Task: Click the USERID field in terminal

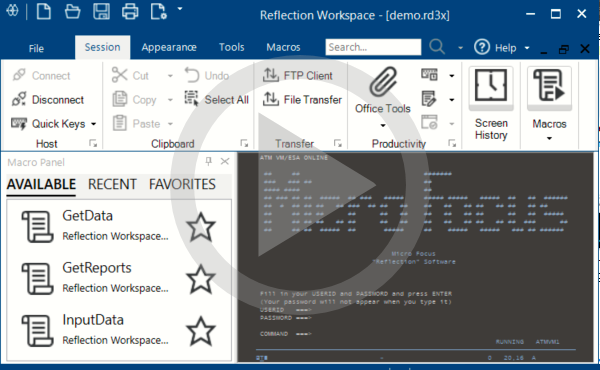Action: (x=286, y=310)
